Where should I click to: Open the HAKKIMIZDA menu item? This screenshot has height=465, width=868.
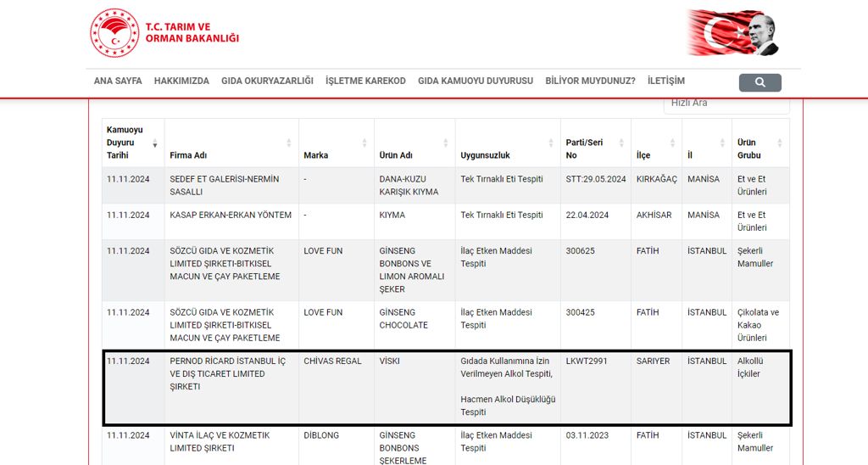click(181, 81)
